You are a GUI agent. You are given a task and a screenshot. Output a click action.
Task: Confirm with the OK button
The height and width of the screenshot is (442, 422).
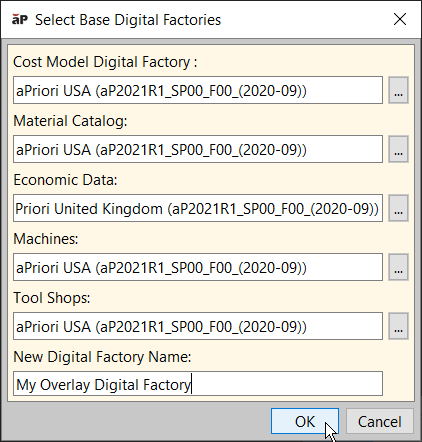pos(305,421)
